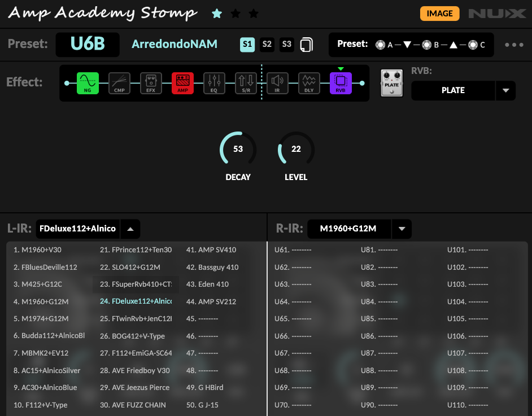This screenshot has height=416, width=532.
Task: Select the IR speaker block
Action: click(x=277, y=83)
